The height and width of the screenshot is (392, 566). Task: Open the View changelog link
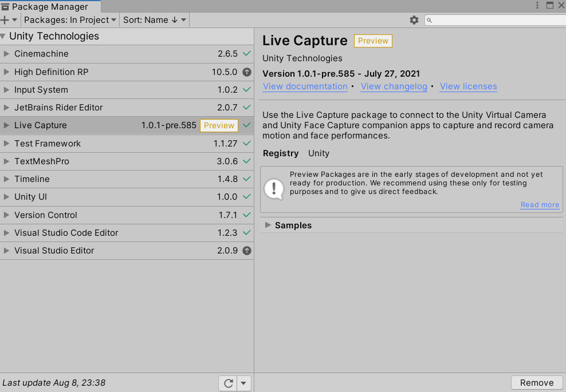pyautogui.click(x=394, y=86)
